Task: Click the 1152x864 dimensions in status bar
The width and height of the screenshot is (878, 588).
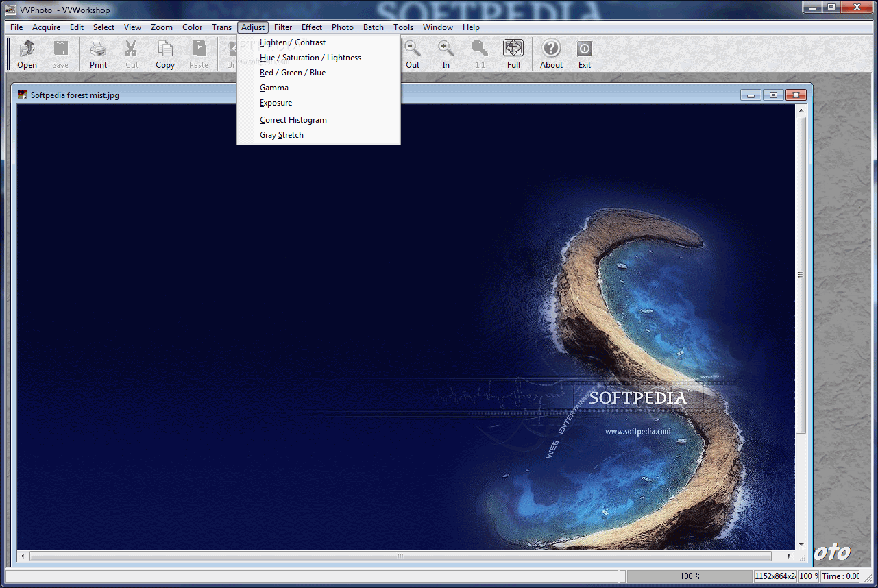Action: pos(775,576)
